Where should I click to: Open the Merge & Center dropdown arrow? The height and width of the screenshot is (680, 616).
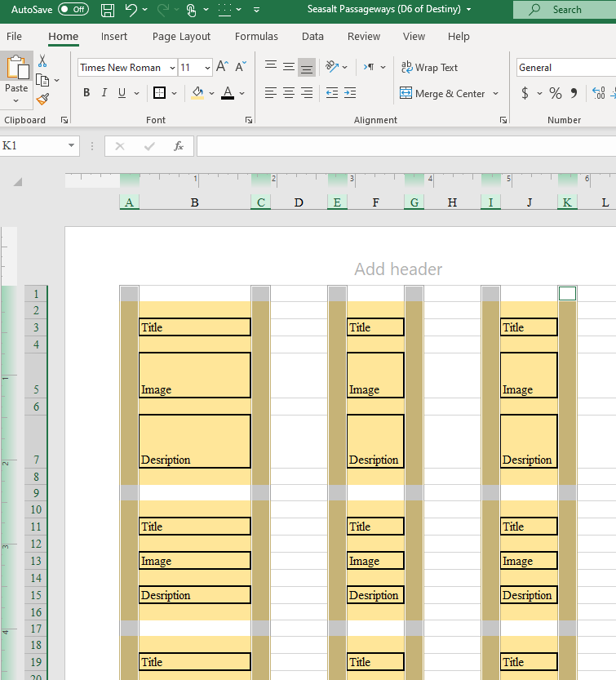click(495, 94)
